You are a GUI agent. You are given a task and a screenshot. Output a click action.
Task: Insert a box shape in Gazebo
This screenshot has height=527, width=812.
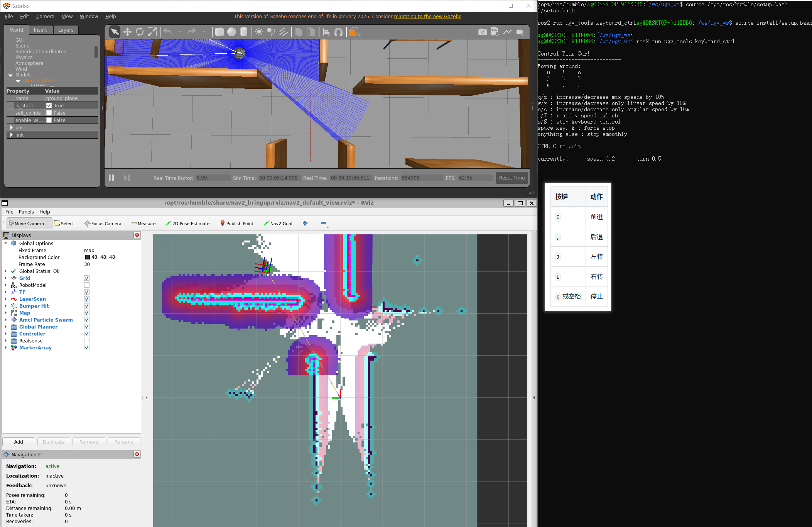[219, 32]
